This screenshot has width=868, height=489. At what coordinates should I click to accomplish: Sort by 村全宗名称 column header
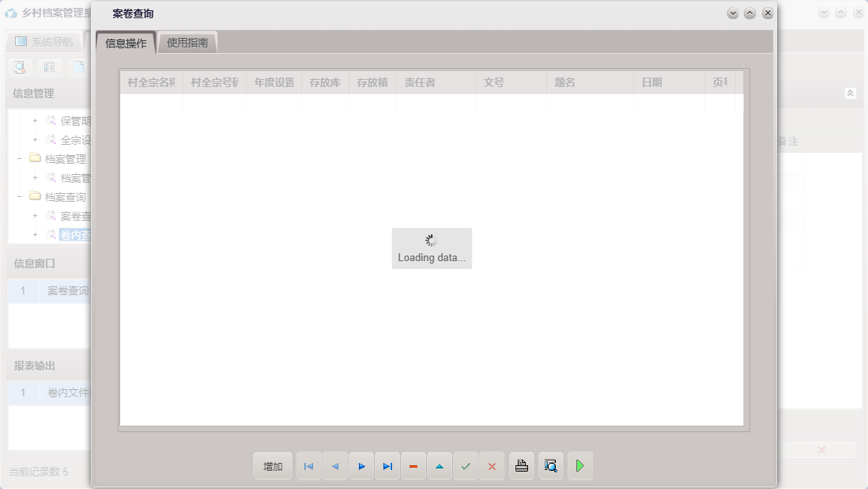[x=151, y=82]
